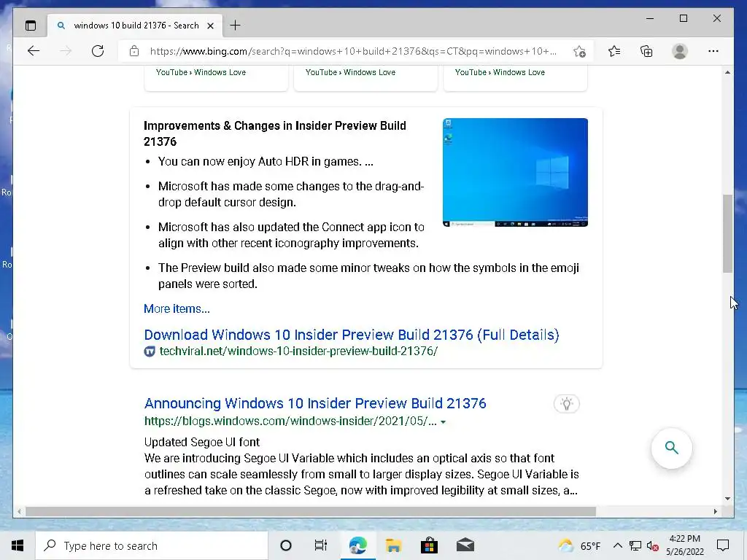Viewport: 747px width, 560px height.
Task: Open Task View on the taskbar
Action: coord(321,545)
